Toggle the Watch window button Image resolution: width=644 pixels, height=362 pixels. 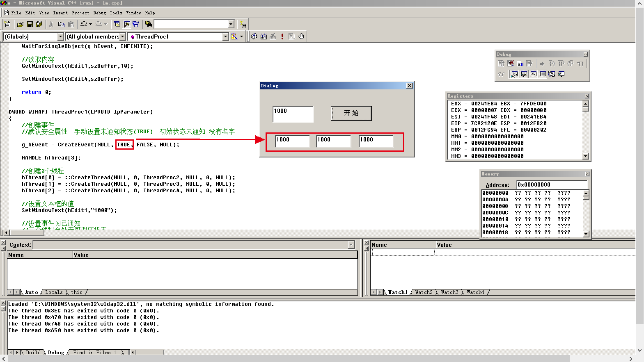514,74
